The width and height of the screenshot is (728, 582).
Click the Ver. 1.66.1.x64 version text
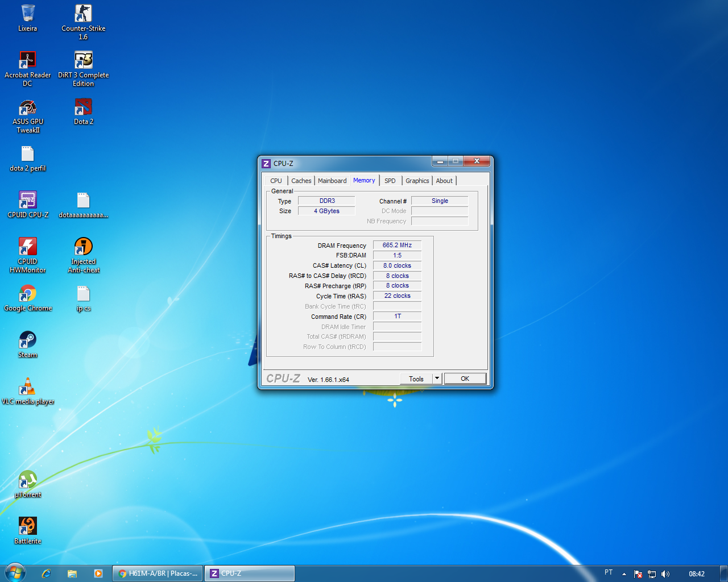(x=328, y=380)
